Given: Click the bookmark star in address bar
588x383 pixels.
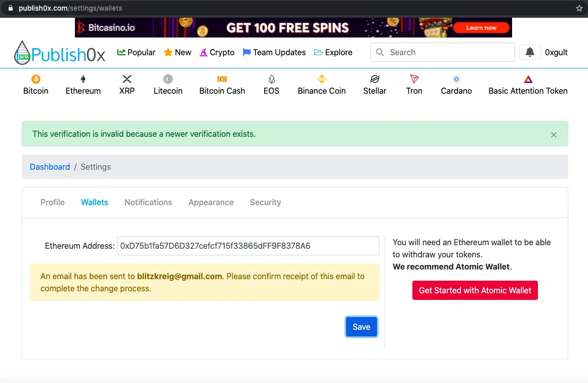Looking at the screenshot, I should [x=579, y=8].
